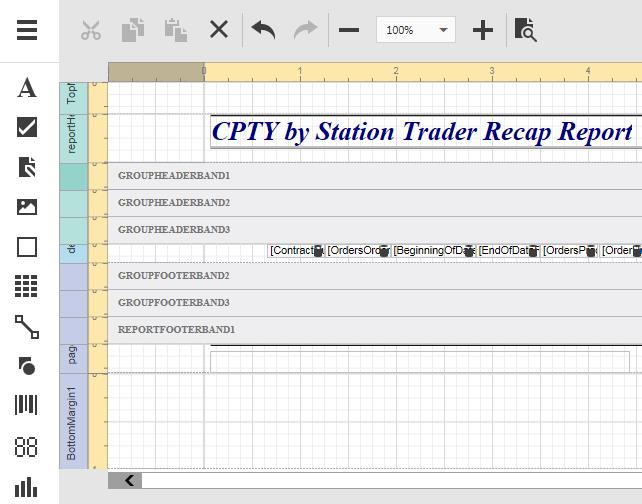
Task: Delete selection with the X button
Action: (219, 30)
